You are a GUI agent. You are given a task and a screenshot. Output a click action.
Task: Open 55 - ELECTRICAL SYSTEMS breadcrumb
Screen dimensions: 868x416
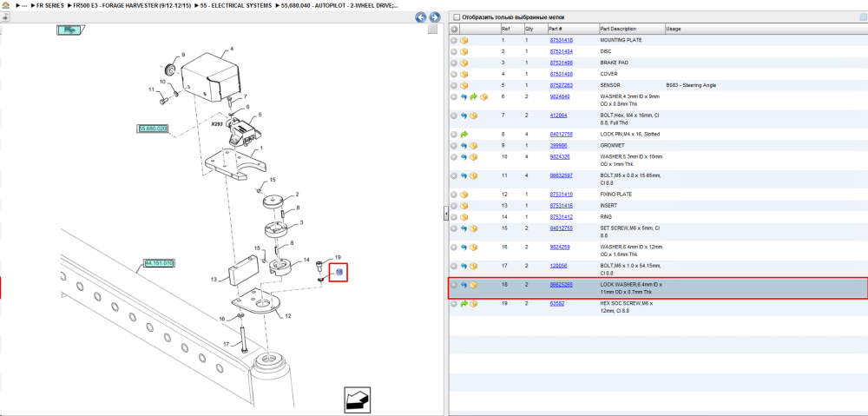[x=236, y=5]
